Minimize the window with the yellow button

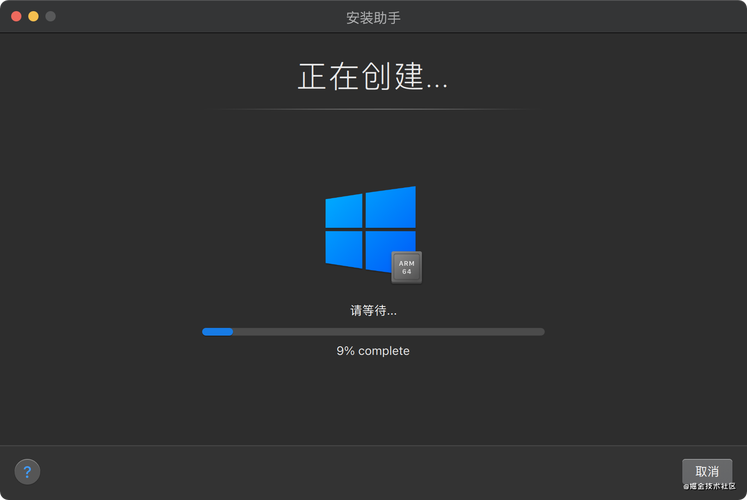[33, 17]
